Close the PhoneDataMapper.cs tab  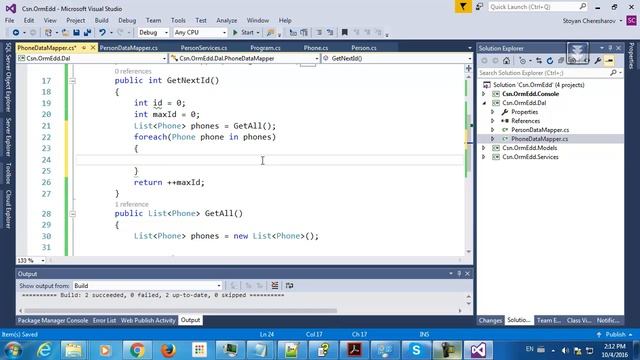93,48
